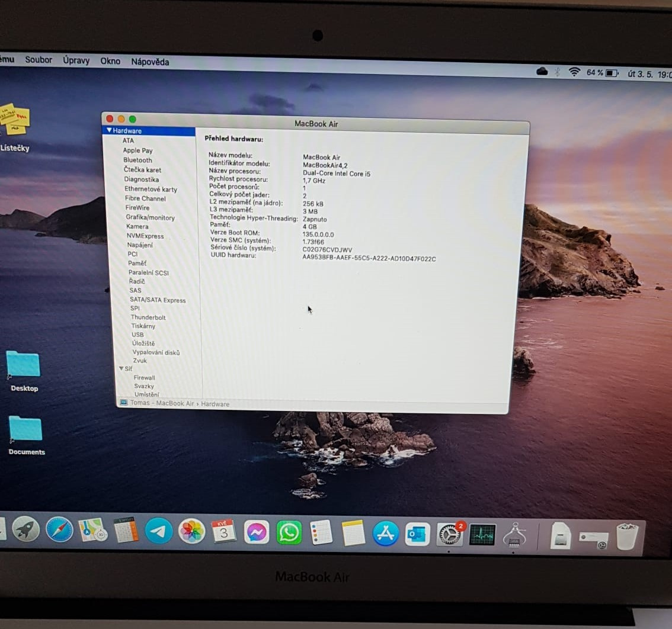Open the Nápověda menu
The height and width of the screenshot is (629, 672).
149,61
